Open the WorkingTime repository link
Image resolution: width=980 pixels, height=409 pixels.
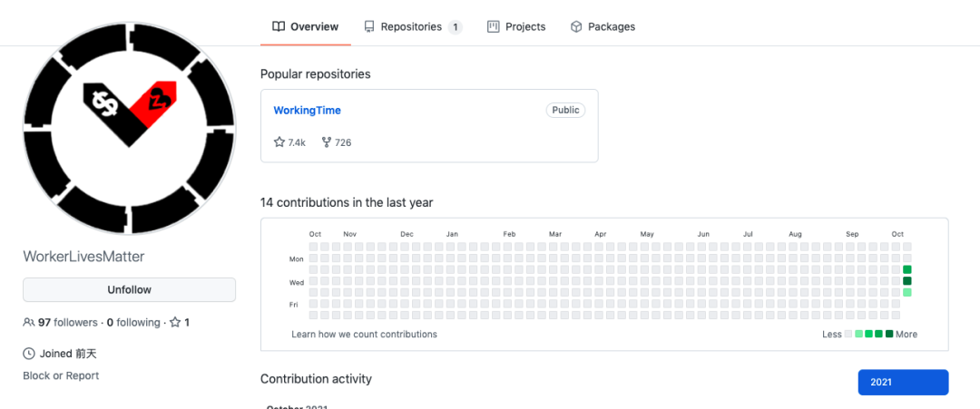point(307,111)
